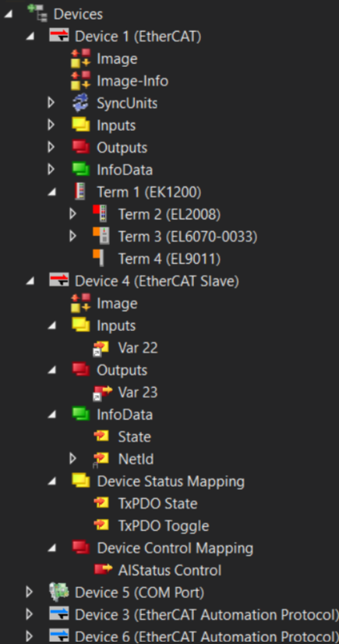The image size is (339, 644).
Task: Collapse the Device Status Mapping group
Action: (51, 481)
